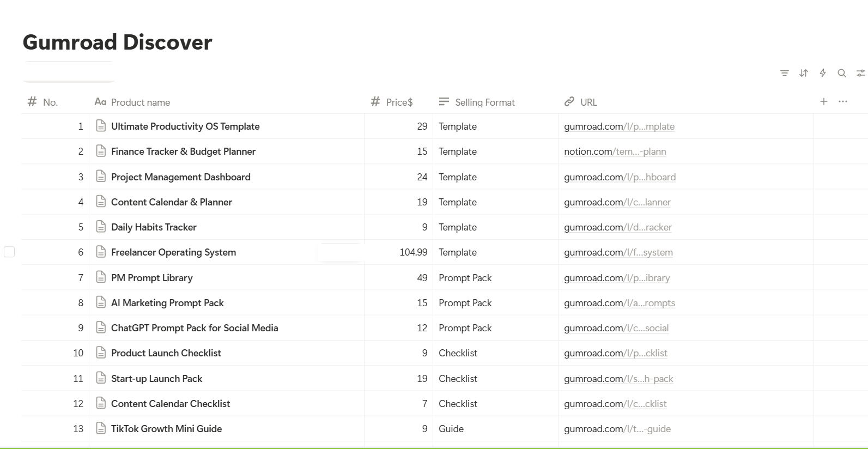Click page icon of TikTok Growth Mini Guide
The image size is (868, 449).
[x=101, y=428]
